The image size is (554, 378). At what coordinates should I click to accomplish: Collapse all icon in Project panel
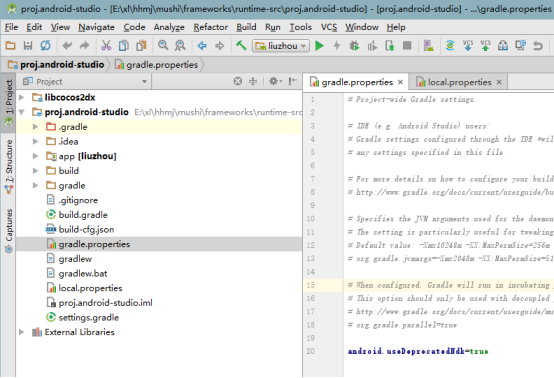click(x=253, y=82)
